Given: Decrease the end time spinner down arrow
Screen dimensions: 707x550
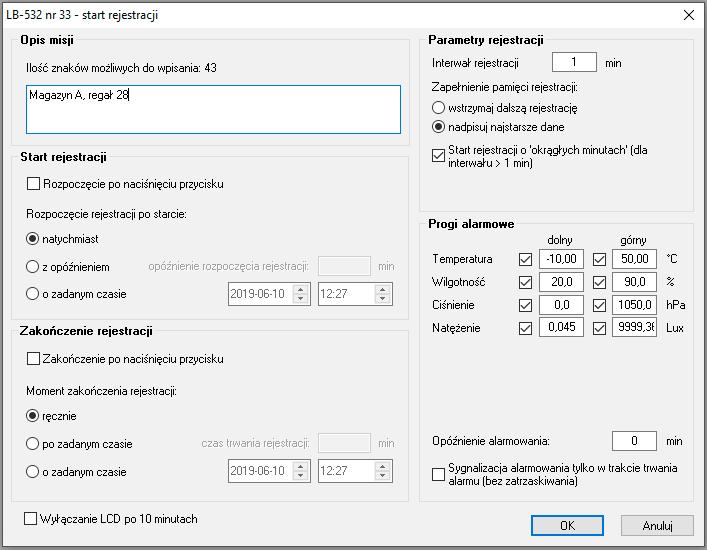Looking at the screenshot, I should pyautogui.click(x=382, y=476).
